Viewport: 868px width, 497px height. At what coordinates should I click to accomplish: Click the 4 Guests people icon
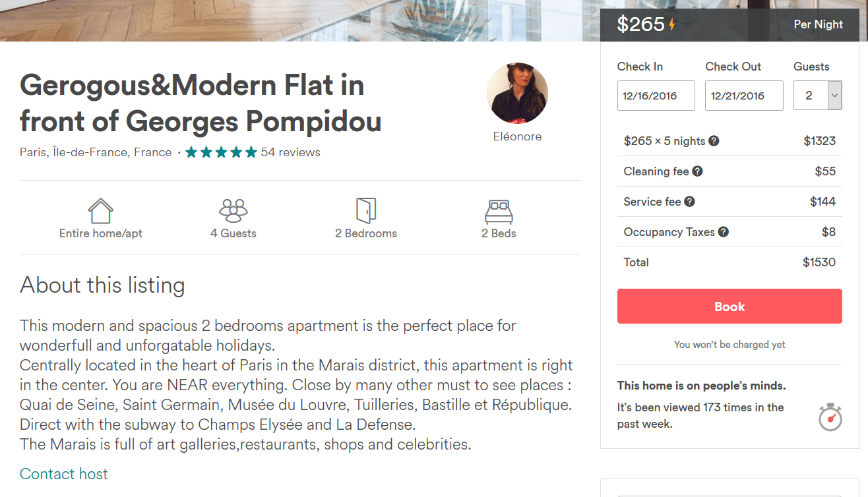(x=233, y=210)
